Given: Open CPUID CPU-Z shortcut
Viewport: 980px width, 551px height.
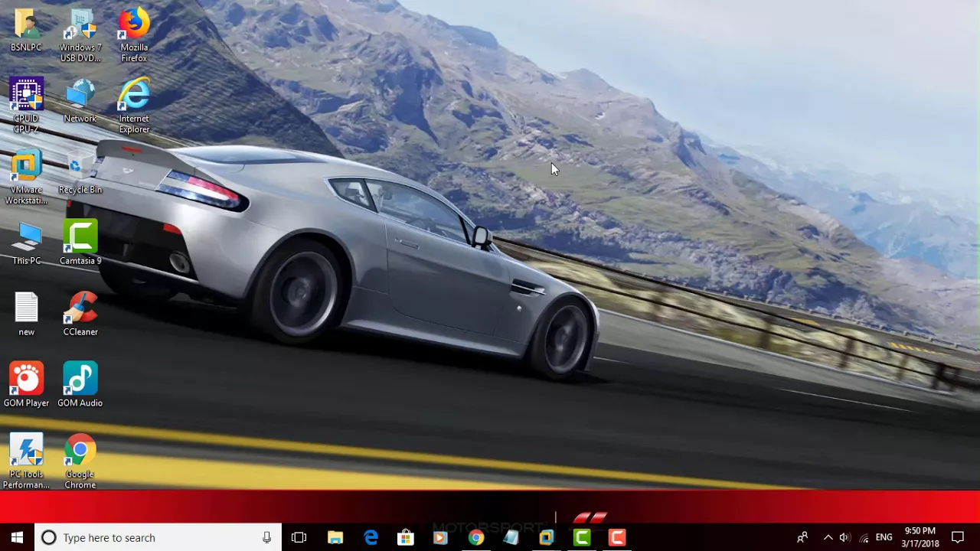Looking at the screenshot, I should [x=26, y=106].
